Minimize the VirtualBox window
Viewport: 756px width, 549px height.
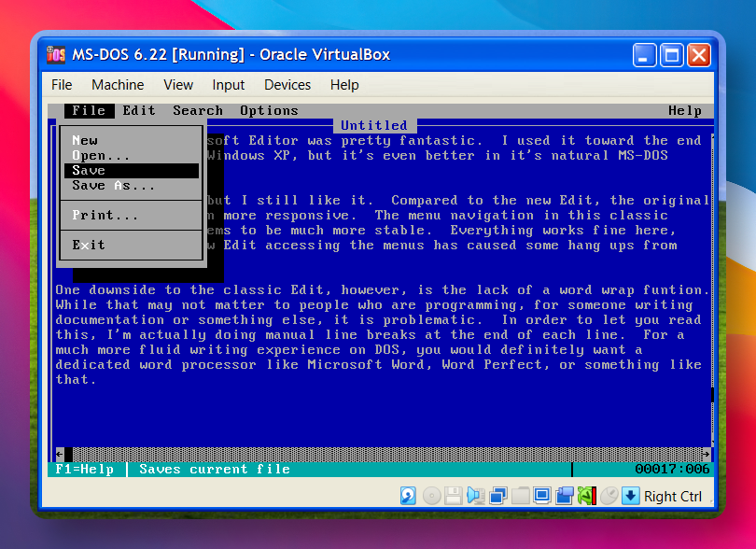(644, 55)
